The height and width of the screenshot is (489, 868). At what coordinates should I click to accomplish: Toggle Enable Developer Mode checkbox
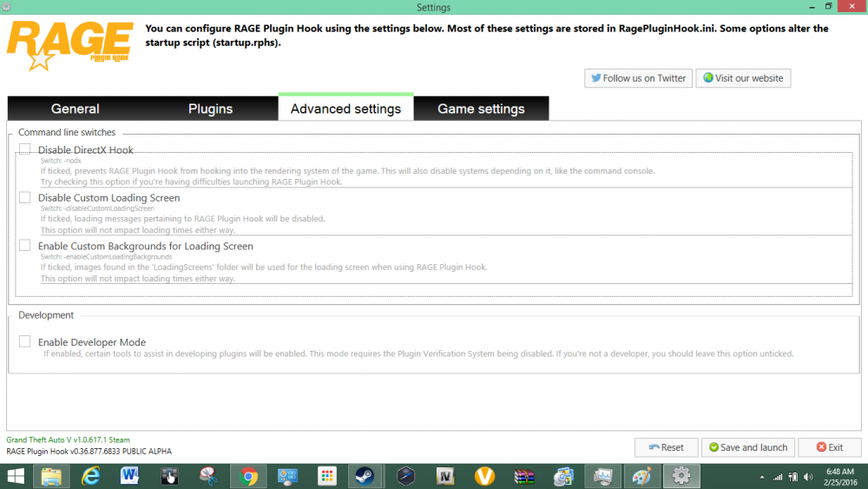24,341
